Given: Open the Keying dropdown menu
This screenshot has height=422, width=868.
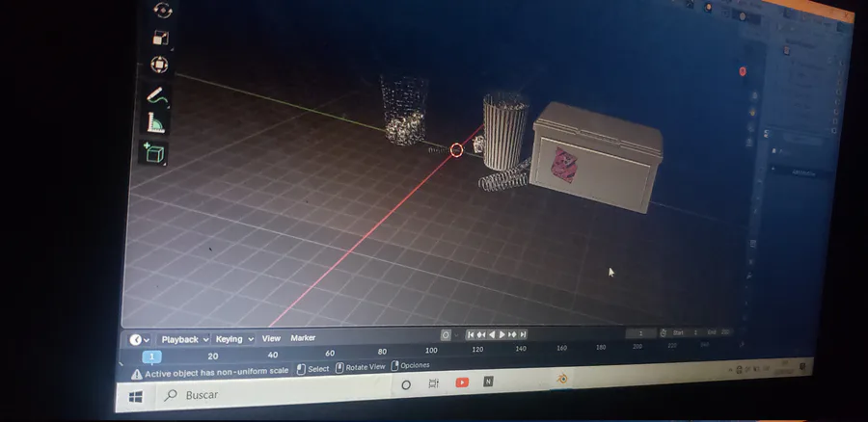Looking at the screenshot, I should (x=234, y=339).
